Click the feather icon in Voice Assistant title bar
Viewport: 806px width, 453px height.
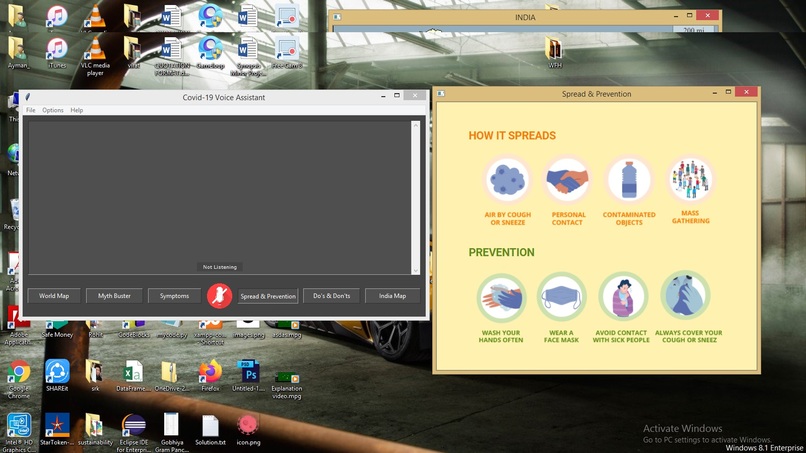(x=28, y=97)
